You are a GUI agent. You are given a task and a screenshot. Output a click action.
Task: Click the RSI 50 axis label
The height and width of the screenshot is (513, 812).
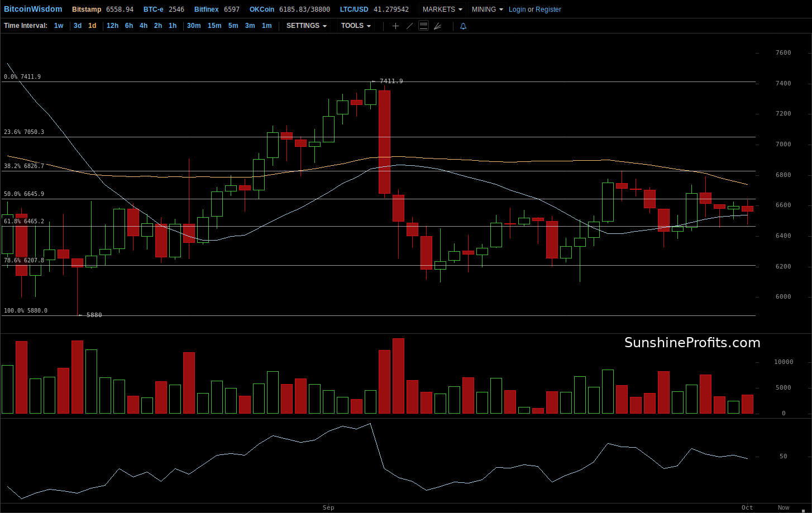click(x=784, y=457)
